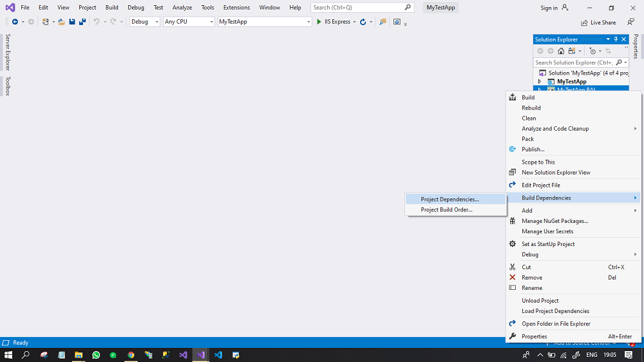Open the File menu

[x=25, y=7]
